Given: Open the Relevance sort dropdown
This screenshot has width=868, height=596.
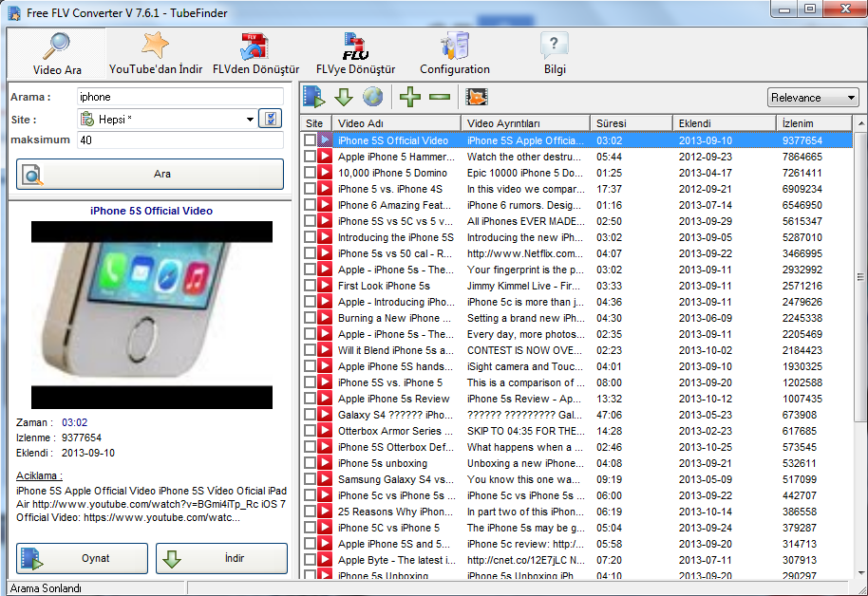Looking at the screenshot, I should click(x=813, y=98).
